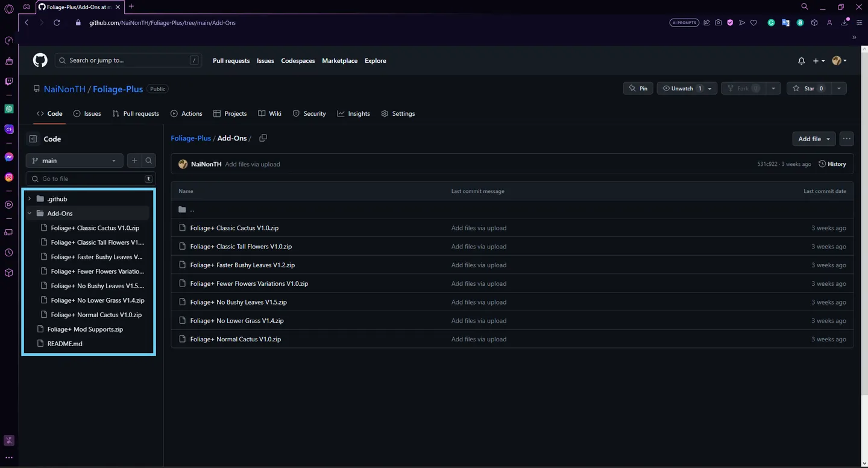Screen dimensions: 868x468
Task: Focus the Search or jump to field
Action: coord(128,60)
